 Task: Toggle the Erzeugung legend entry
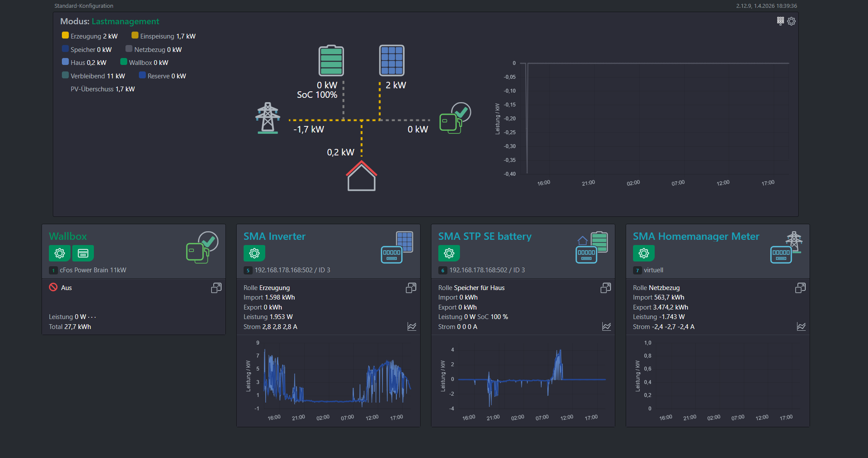coord(90,36)
